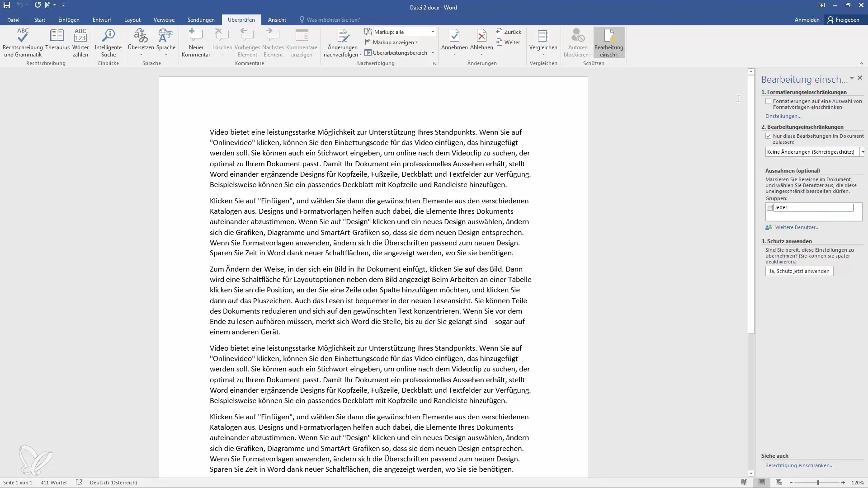Close the Bearbeitung einschränken pane
This screenshot has width=868, height=488.
point(860,78)
